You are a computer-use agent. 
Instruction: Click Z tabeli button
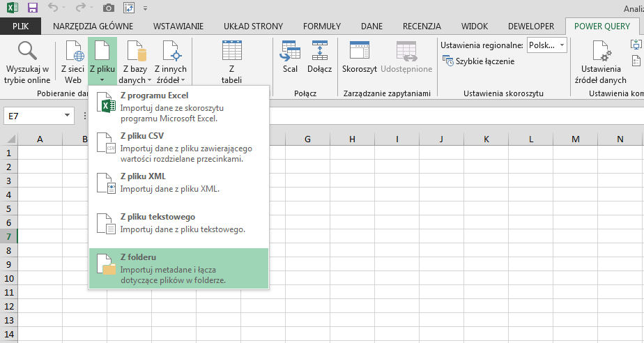[x=231, y=63]
